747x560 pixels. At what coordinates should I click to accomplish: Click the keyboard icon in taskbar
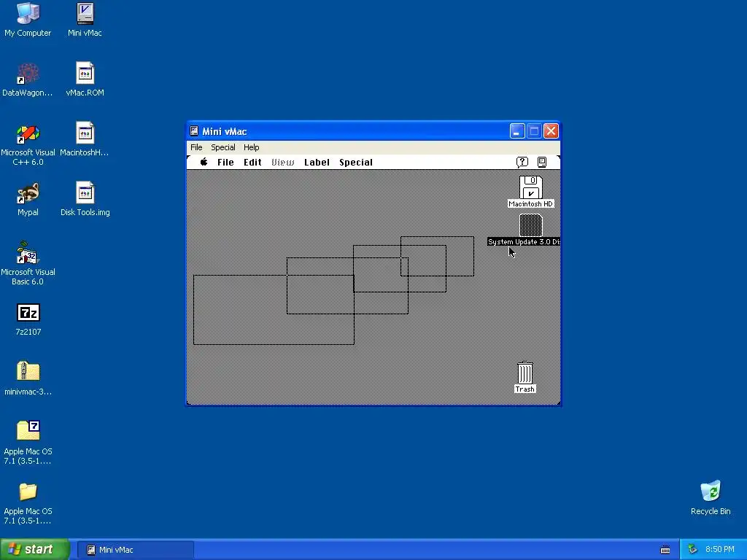tap(665, 550)
